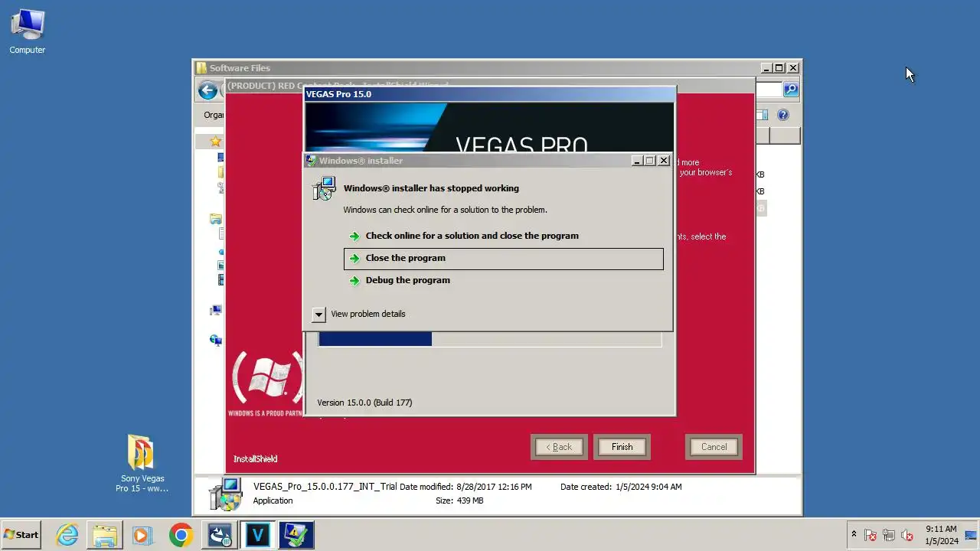Click the Date created value in details pane

[x=648, y=487]
